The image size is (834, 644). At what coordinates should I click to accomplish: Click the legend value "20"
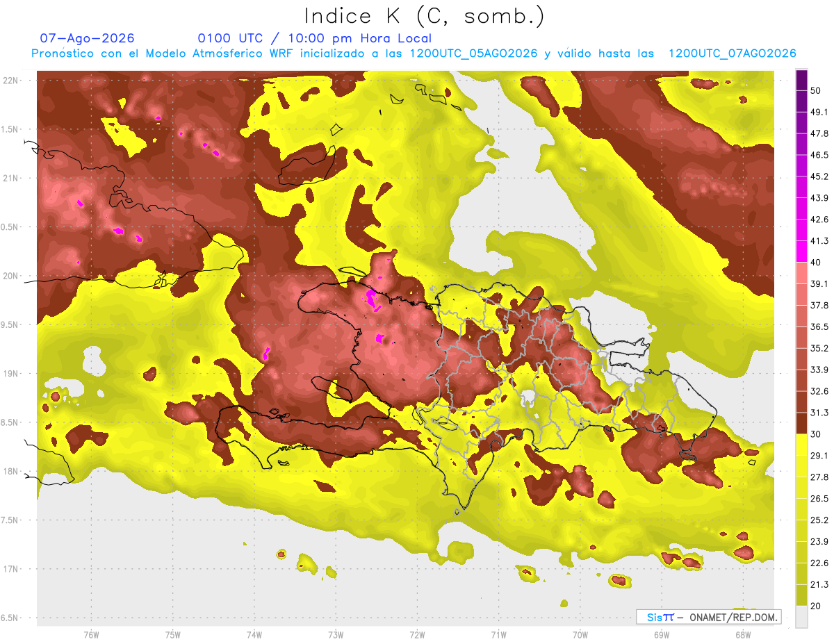[x=816, y=606]
